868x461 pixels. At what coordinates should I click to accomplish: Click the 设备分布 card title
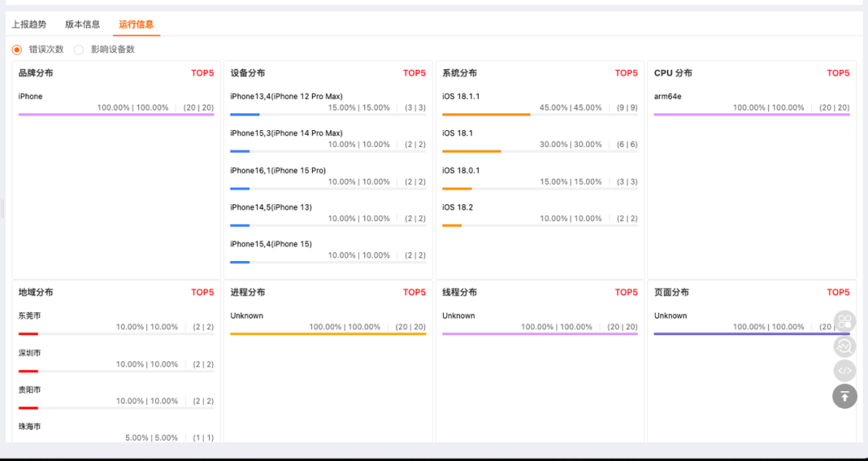click(x=248, y=73)
